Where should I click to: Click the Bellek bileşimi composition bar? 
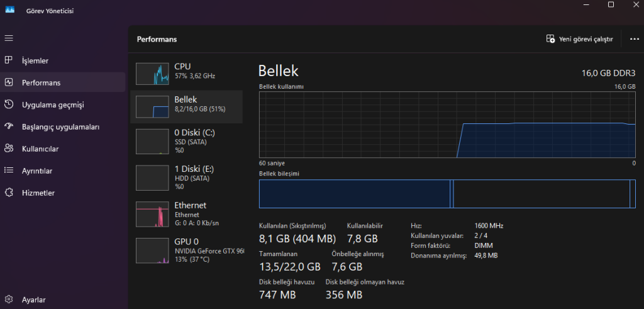pyautogui.click(x=447, y=194)
